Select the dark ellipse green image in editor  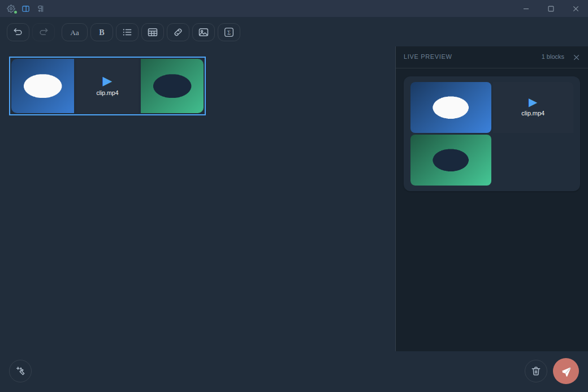172,86
